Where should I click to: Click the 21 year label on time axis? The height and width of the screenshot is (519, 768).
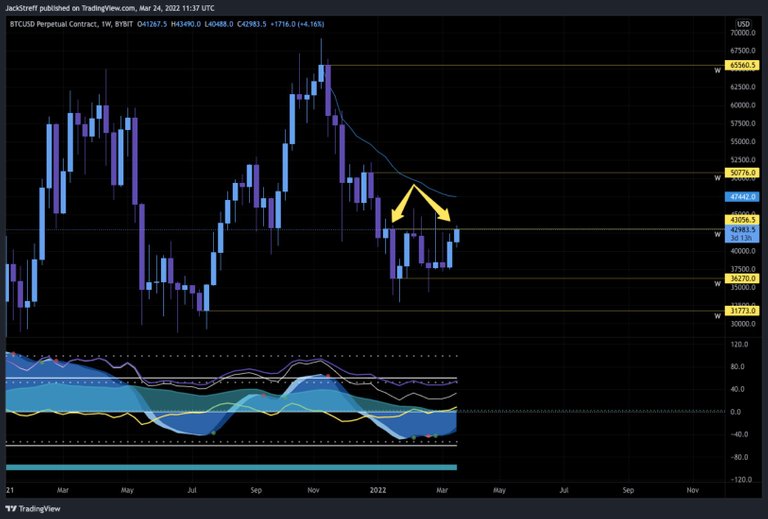click(x=10, y=490)
